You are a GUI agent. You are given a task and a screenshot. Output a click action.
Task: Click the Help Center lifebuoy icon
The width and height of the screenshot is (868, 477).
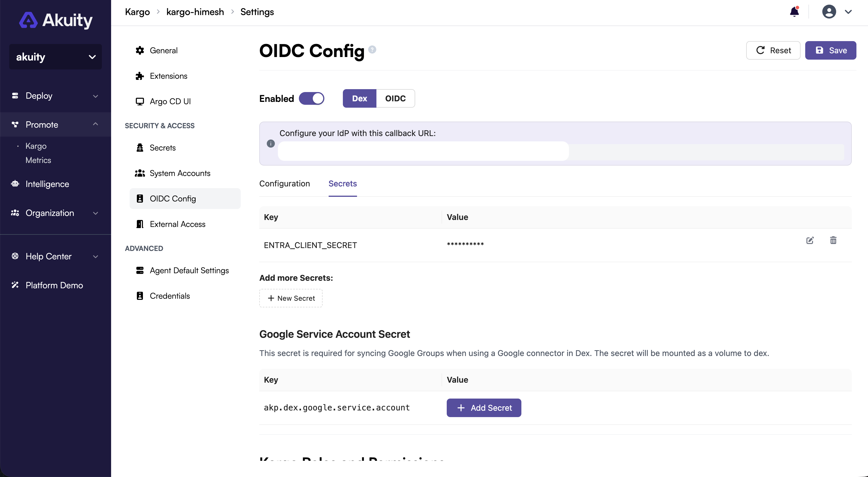15,256
